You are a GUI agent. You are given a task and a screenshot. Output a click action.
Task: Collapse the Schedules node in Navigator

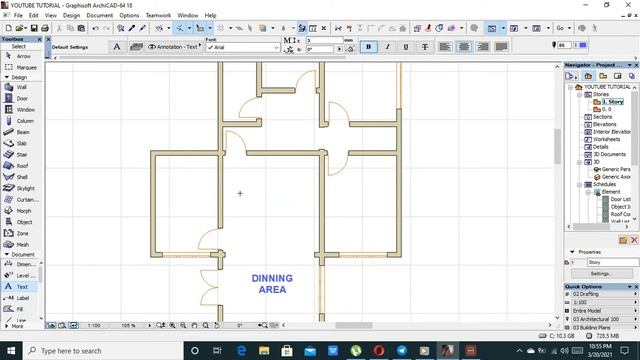click(579, 184)
